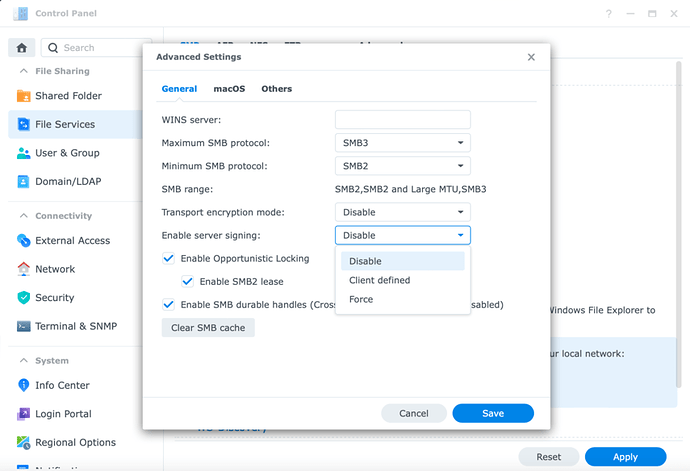Click the search magnifier icon

pos(53,48)
